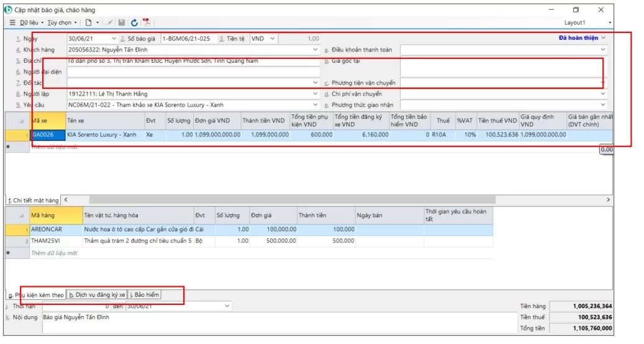Open the Ngày date picker dropdown
This screenshot has width=644, height=344.
click(112, 38)
